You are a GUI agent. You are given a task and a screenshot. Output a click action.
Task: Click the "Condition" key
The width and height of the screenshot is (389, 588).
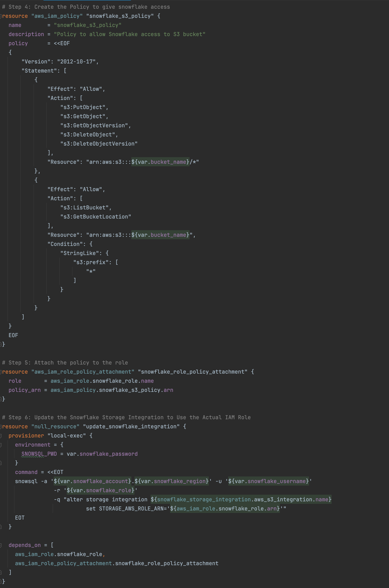click(65, 244)
